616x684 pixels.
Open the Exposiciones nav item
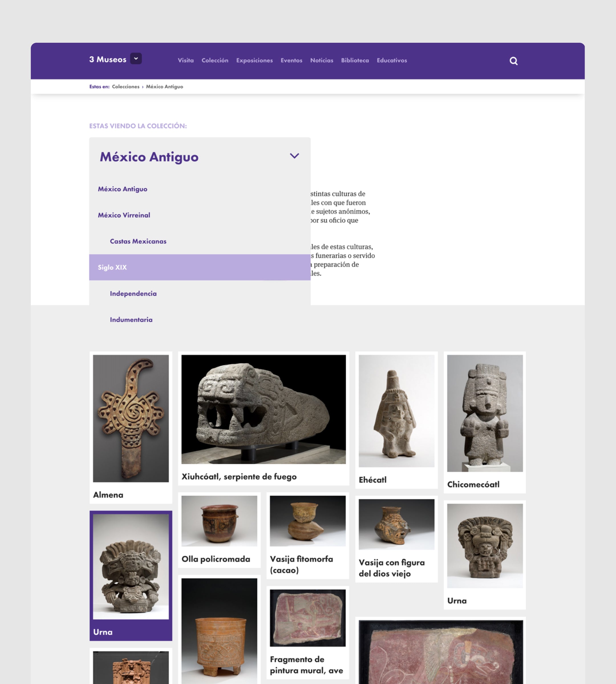(254, 60)
